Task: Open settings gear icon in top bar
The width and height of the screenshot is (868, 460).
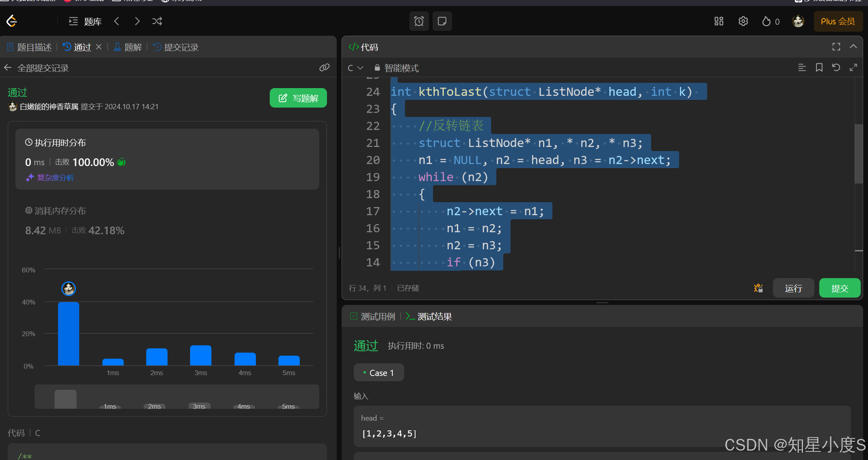Action: click(x=743, y=21)
